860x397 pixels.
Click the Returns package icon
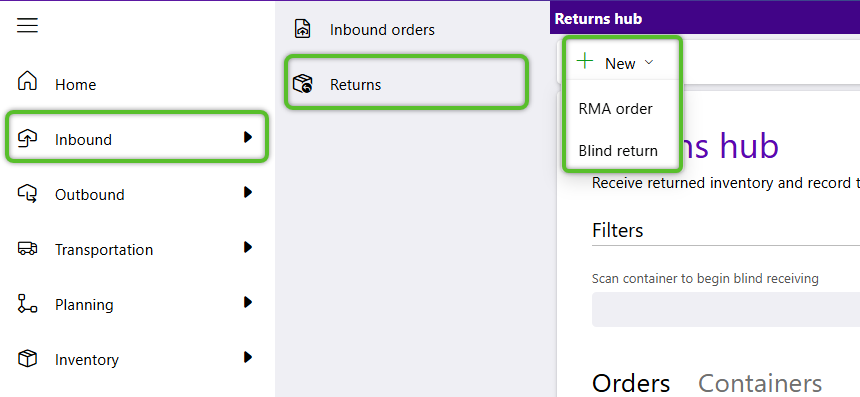303,84
